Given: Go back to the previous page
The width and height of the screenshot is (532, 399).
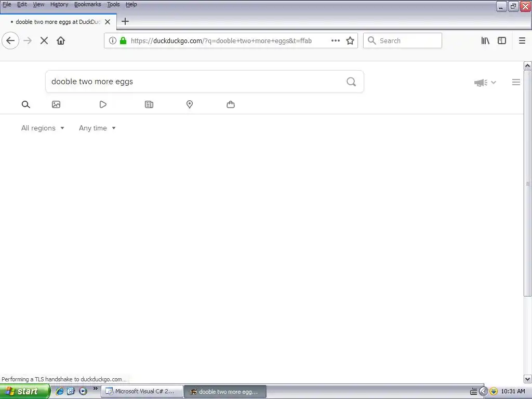Looking at the screenshot, I should pos(10,41).
